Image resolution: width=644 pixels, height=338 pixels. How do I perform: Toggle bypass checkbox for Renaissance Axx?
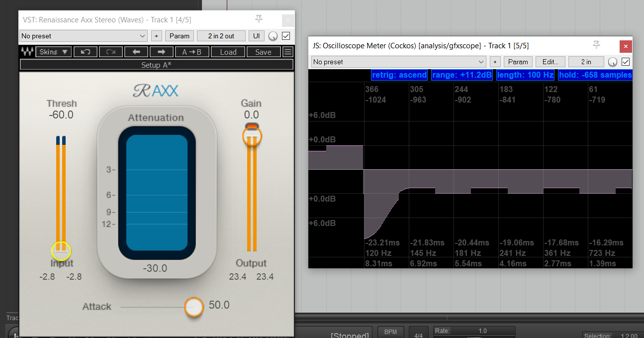[x=286, y=36]
